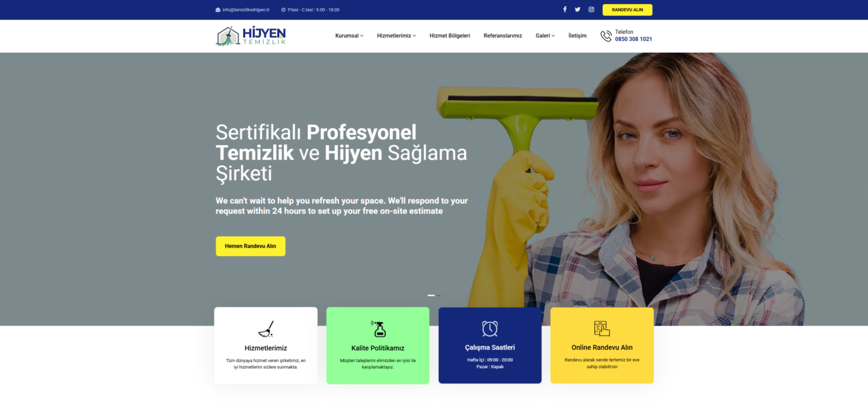Click the online booking icon on yellow card
The width and height of the screenshot is (868, 415).
(602, 329)
